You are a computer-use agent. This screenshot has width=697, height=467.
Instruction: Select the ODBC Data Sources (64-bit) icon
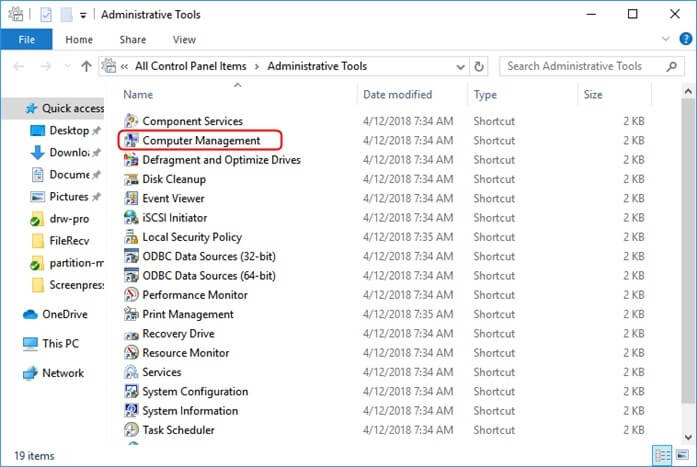point(131,275)
